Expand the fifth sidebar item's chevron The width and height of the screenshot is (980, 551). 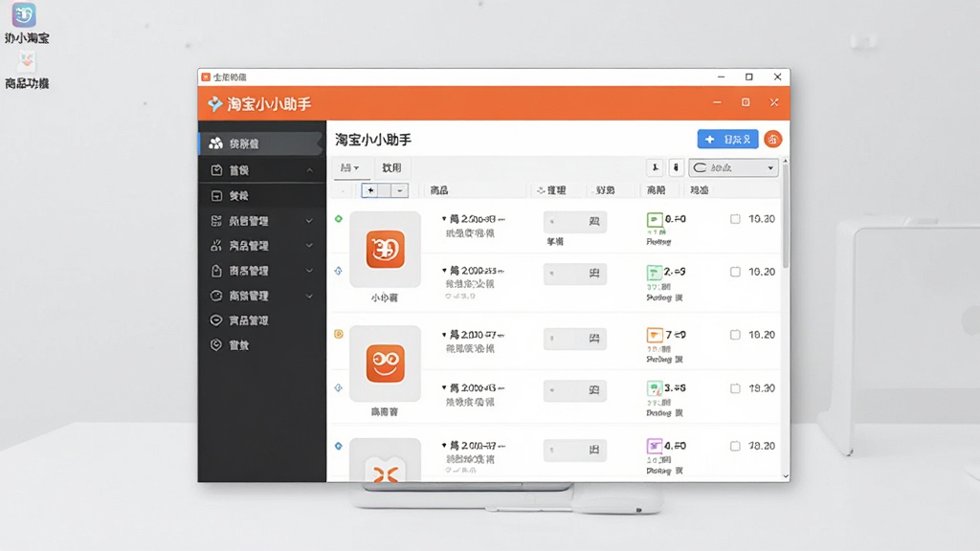(309, 246)
